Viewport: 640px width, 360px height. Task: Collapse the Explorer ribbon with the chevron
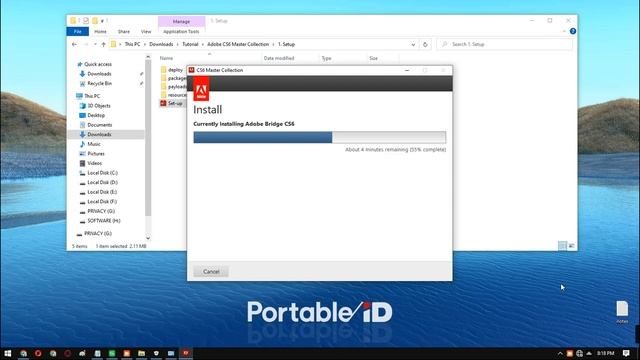(x=564, y=31)
